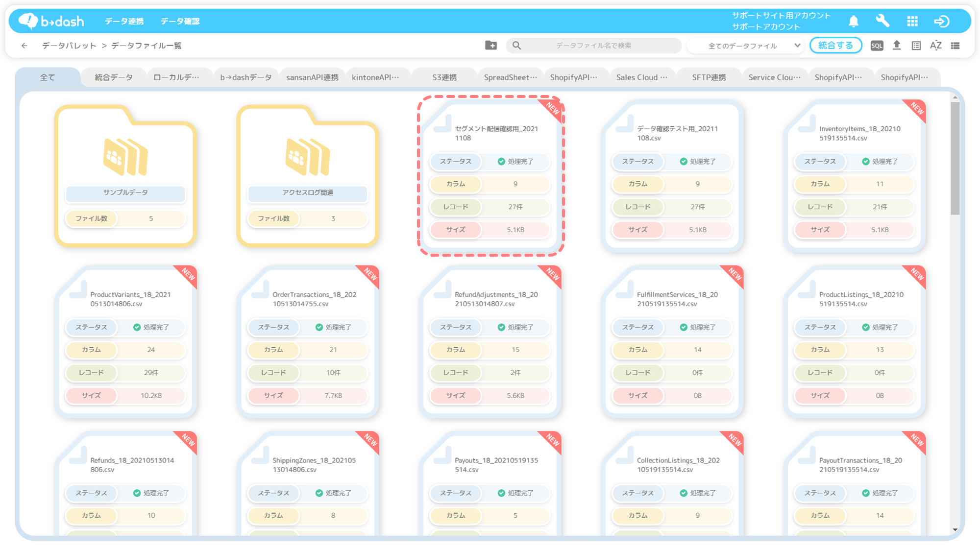Click the データファイル一覧 breadcrumb

tap(147, 46)
